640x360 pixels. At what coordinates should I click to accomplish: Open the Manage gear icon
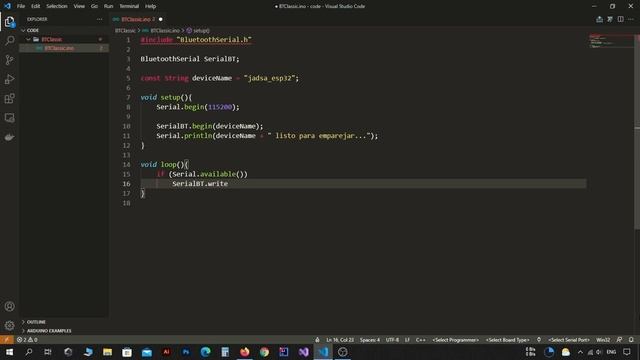tap(9, 325)
